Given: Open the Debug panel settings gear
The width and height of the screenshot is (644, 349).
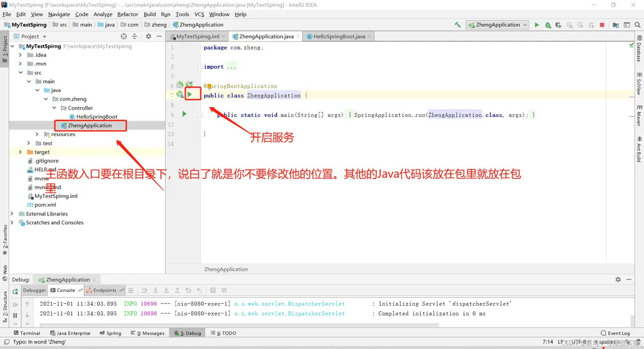Looking at the screenshot, I should point(618,279).
